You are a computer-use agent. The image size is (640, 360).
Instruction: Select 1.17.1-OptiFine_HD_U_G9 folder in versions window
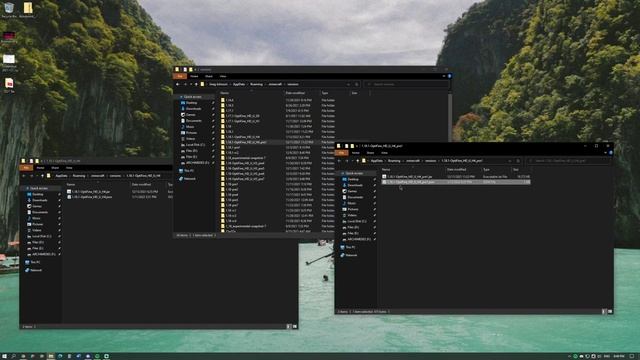point(242,116)
